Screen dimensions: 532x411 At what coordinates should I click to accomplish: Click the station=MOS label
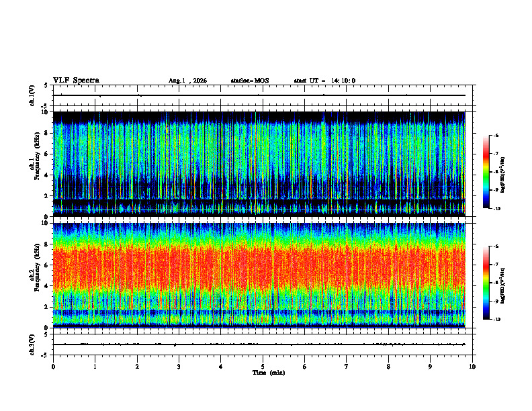(250, 81)
